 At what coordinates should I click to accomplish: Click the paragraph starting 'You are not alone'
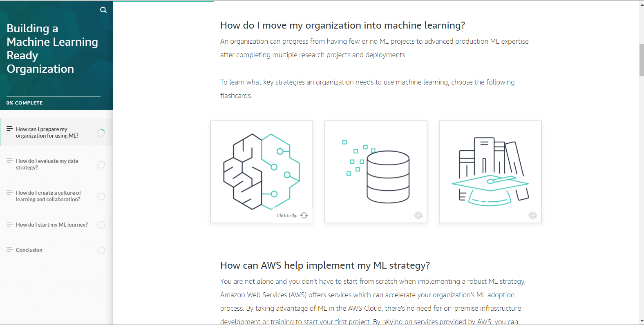373,301
